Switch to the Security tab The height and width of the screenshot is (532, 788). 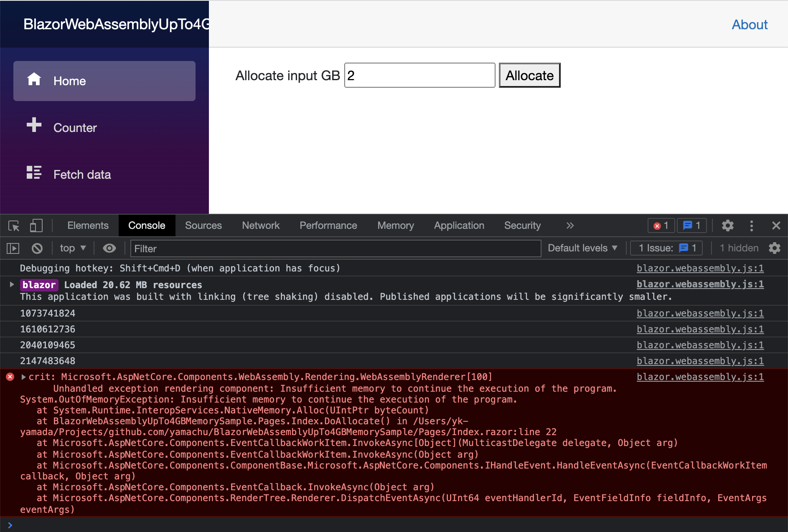522,225
